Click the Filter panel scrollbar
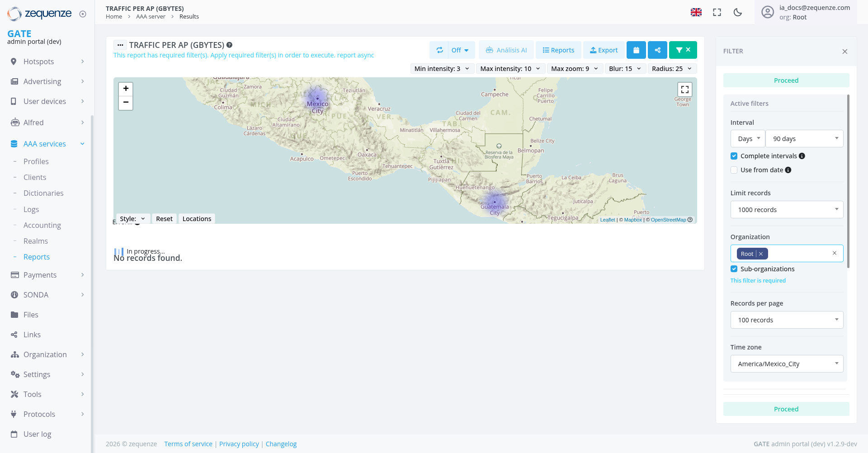 848,181
